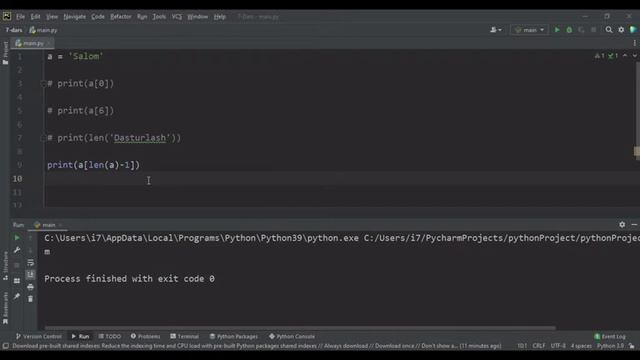Select the main tab in the Run panel

click(48, 225)
